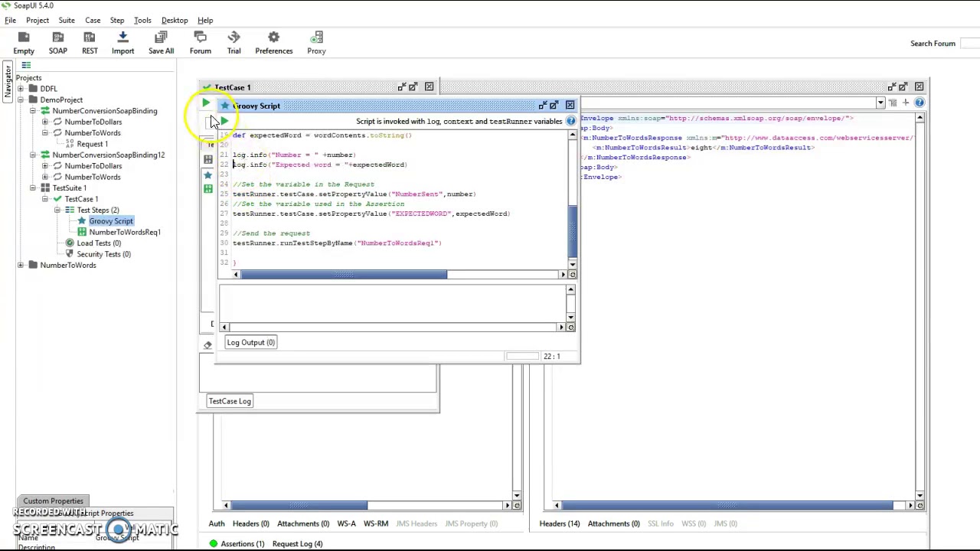Open the Groovy Script help icon
This screenshot has height=551, width=980.
tap(570, 121)
